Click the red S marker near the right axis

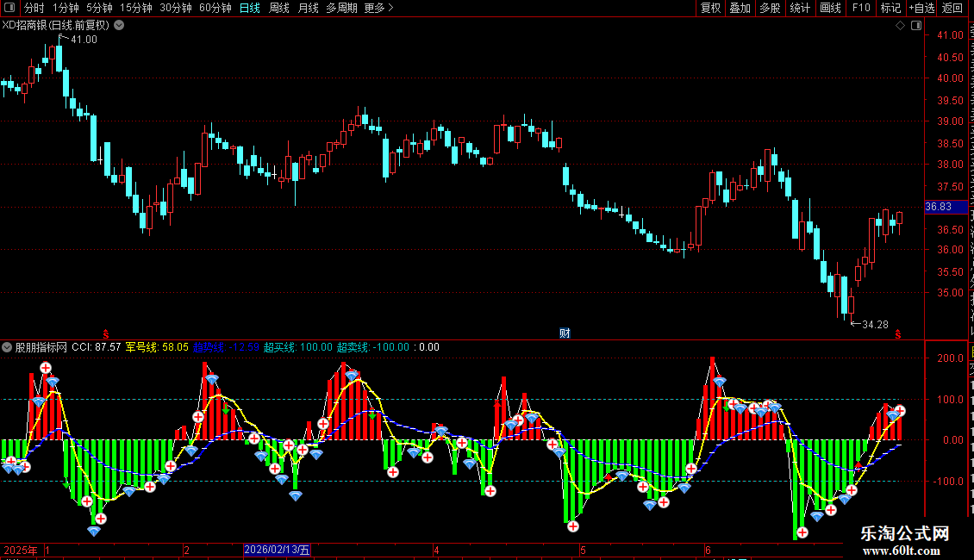click(897, 334)
